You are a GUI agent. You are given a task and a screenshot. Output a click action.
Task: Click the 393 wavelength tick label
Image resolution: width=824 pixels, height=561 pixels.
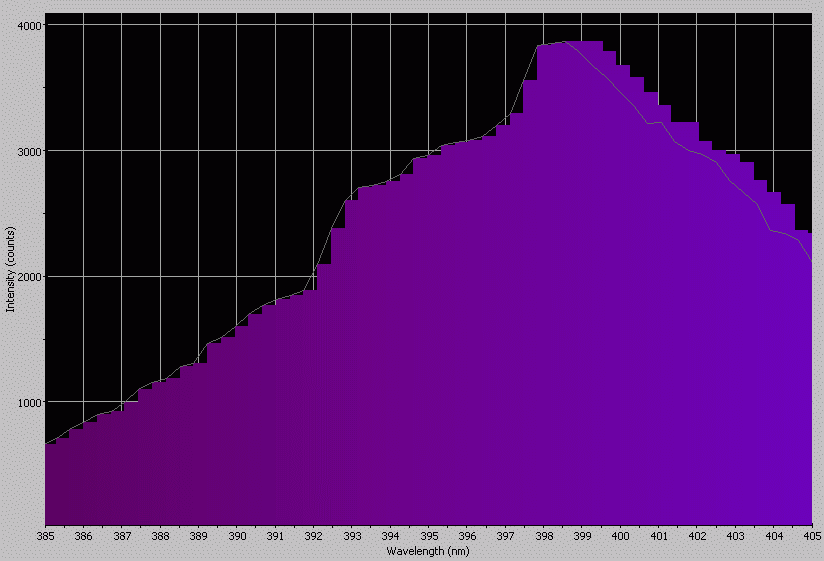click(x=352, y=537)
